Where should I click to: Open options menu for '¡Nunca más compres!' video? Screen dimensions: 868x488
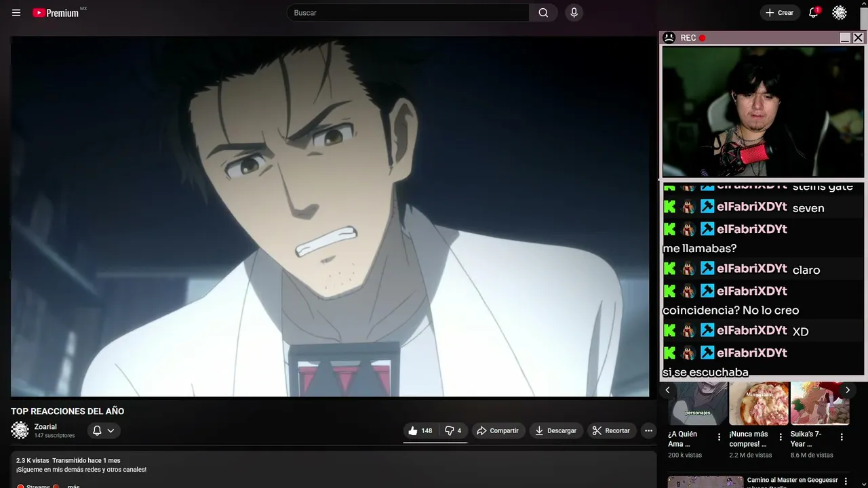point(781,437)
